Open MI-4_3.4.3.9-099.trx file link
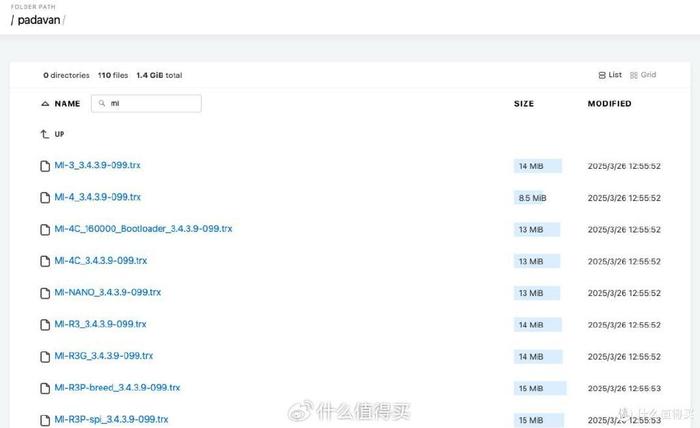 [x=97, y=197]
